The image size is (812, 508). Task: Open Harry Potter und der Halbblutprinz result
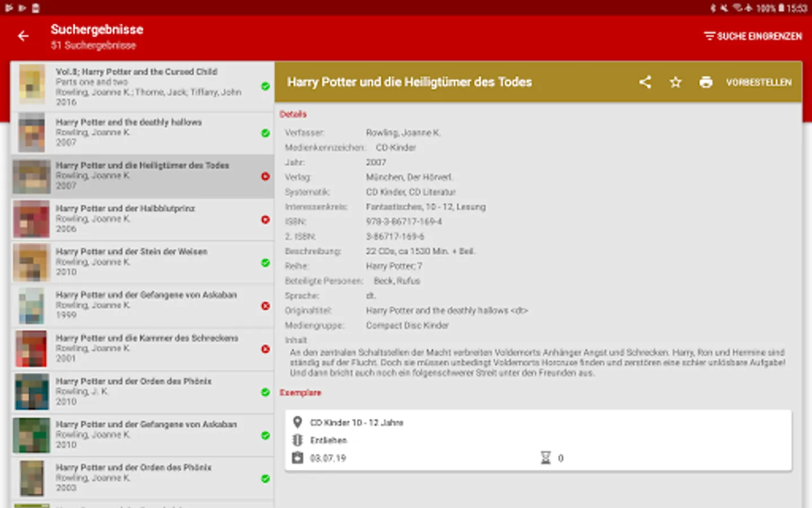[x=142, y=219]
